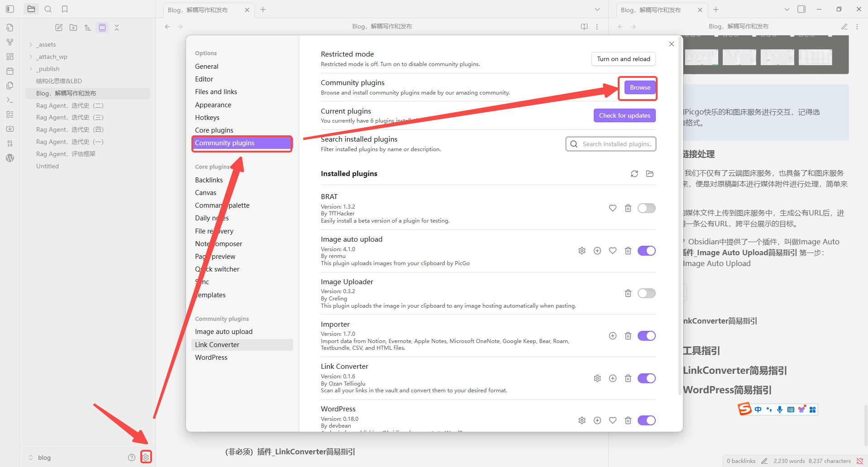Open the plugins folder icon

pyautogui.click(x=649, y=174)
